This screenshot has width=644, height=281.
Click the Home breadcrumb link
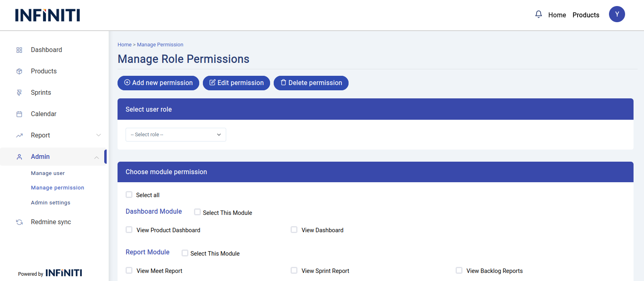point(124,45)
